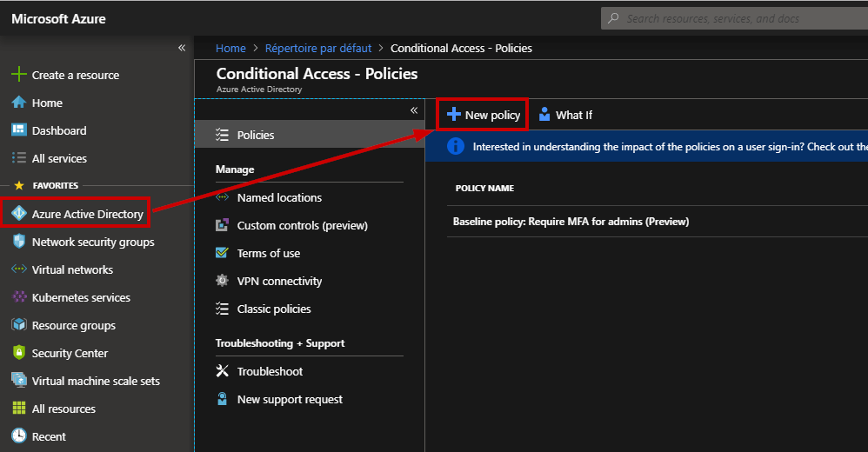Click the Virtual machine scale sets icon
868x452 pixels.
[x=19, y=380]
